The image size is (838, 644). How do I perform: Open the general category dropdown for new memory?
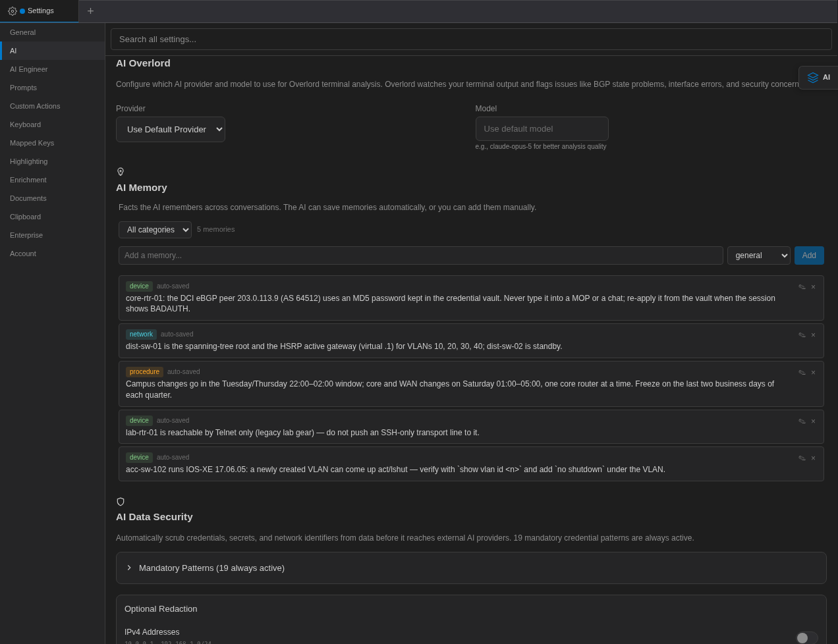tap(759, 255)
